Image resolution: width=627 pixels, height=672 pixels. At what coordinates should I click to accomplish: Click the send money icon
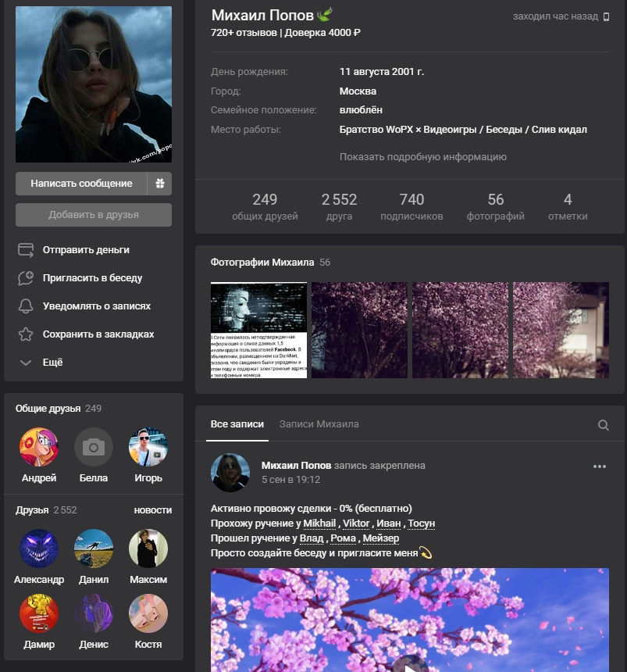point(26,250)
